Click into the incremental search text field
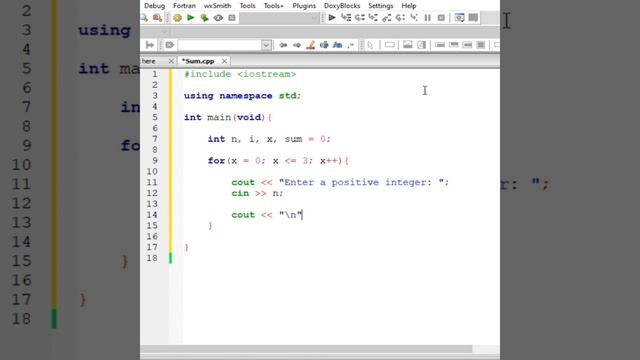Image resolution: width=640 pixels, height=360 pixels. pyautogui.click(x=220, y=45)
